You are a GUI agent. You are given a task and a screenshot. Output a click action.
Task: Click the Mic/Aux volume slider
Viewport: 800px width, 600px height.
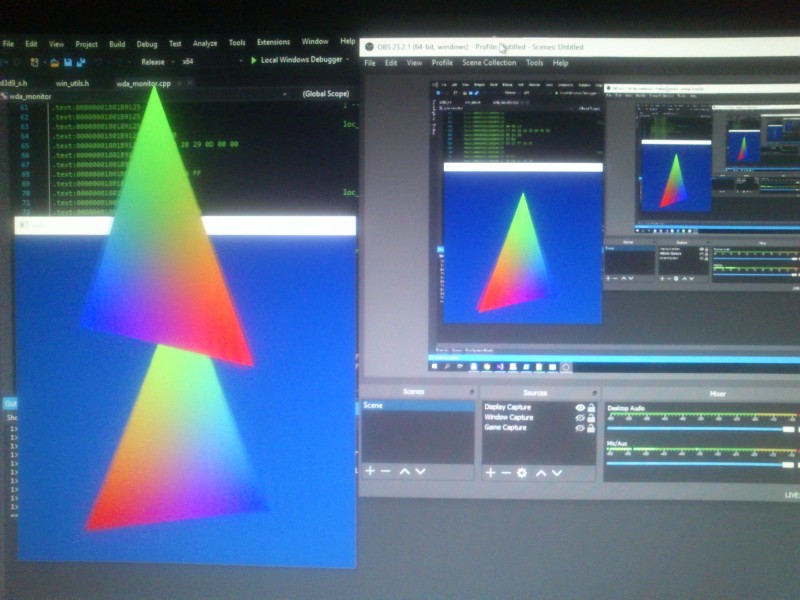(701, 464)
